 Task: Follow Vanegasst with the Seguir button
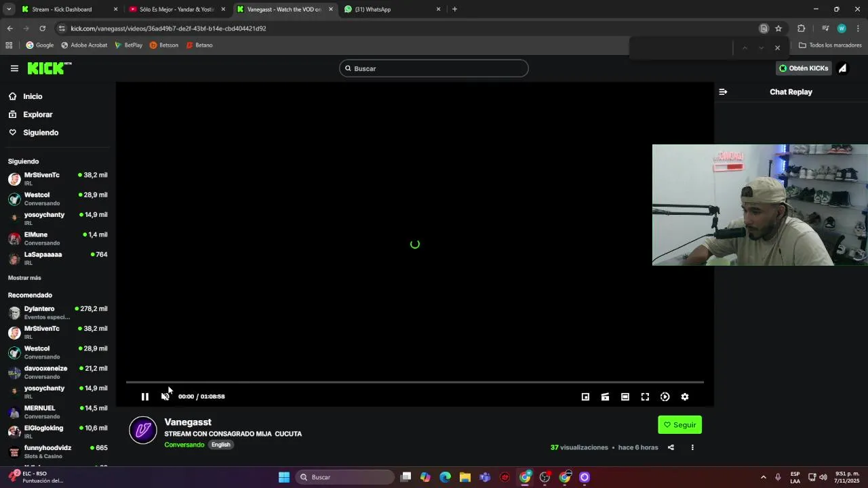pos(679,425)
